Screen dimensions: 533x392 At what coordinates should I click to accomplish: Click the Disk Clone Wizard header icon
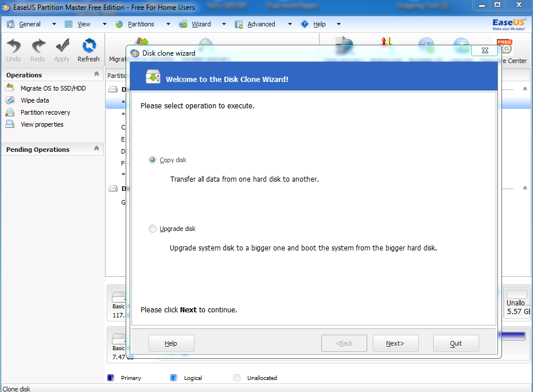click(x=153, y=77)
